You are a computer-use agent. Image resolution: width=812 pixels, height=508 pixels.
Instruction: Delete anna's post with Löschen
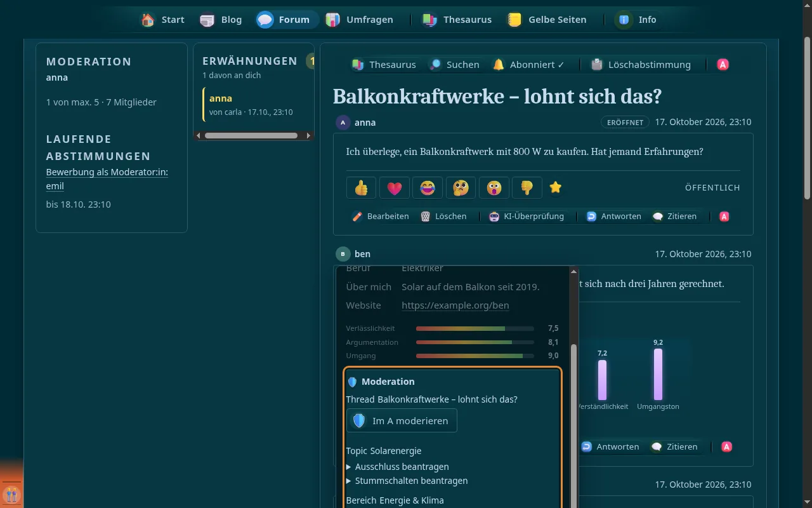443,217
